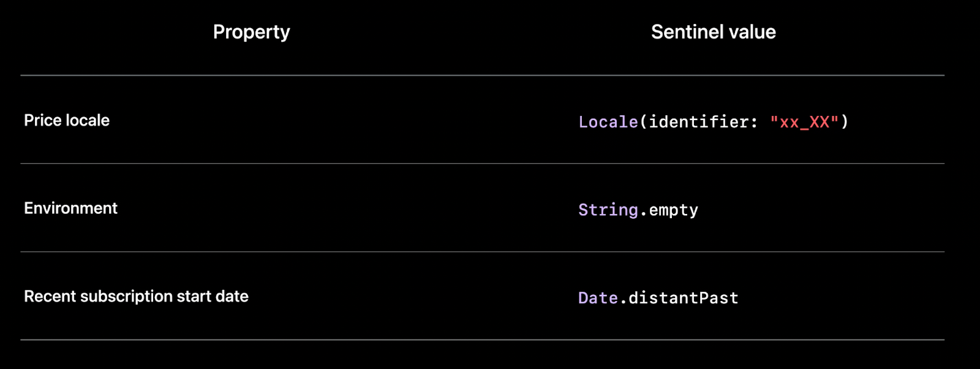Screen dimensions: 980x369
Task: Click the purple Date type name
Action: 598,298
